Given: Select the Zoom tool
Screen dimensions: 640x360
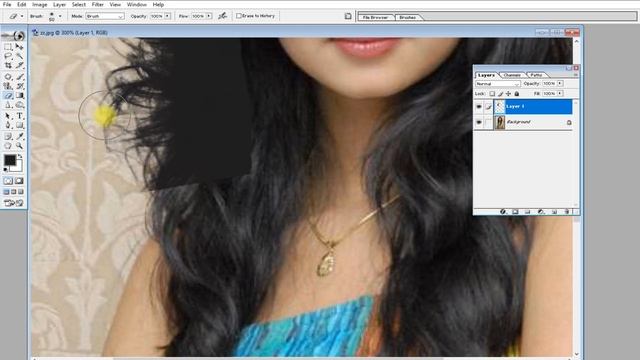Looking at the screenshot, I should (20, 146).
